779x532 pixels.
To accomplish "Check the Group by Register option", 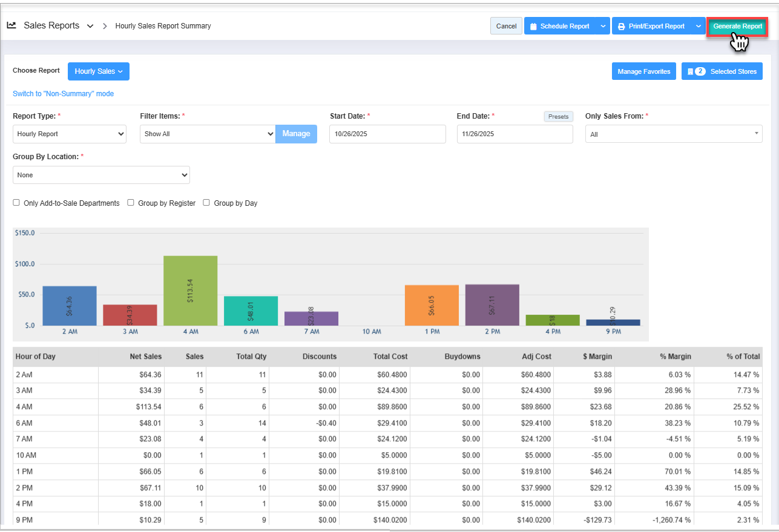I will tap(131, 203).
